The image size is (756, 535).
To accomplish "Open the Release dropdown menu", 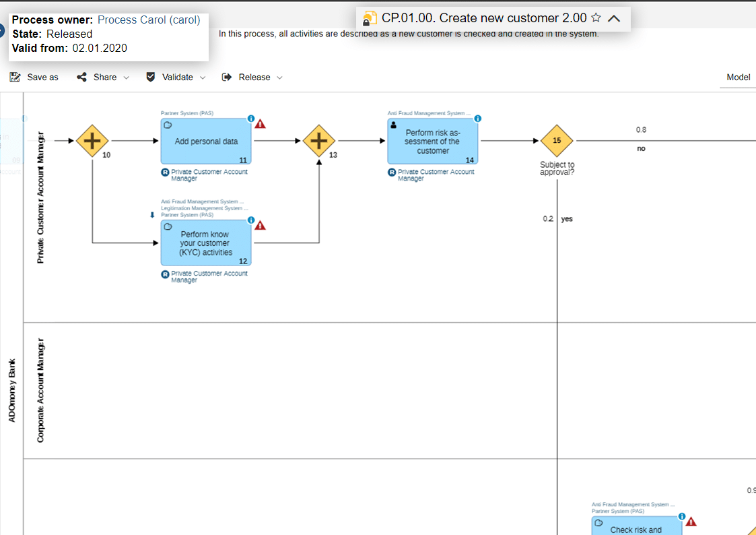I will [252, 77].
